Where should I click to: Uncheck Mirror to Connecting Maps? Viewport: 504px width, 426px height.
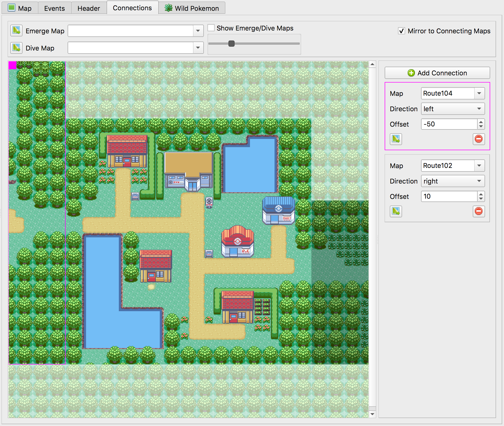pyautogui.click(x=401, y=31)
